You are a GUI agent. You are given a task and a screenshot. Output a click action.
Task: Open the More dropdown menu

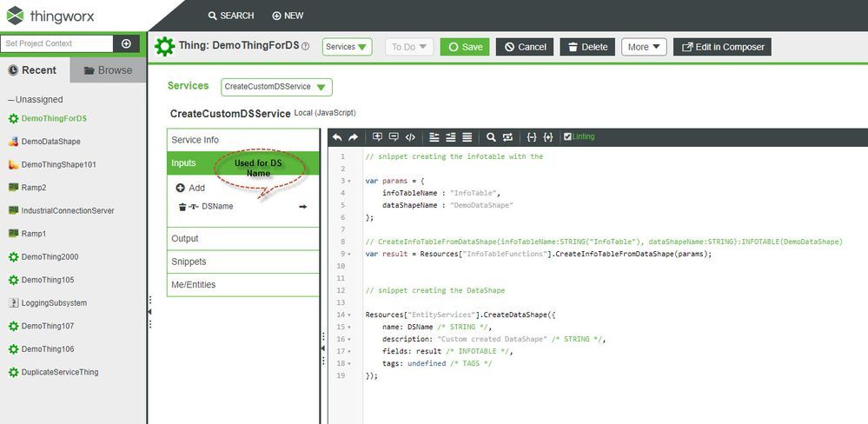644,47
